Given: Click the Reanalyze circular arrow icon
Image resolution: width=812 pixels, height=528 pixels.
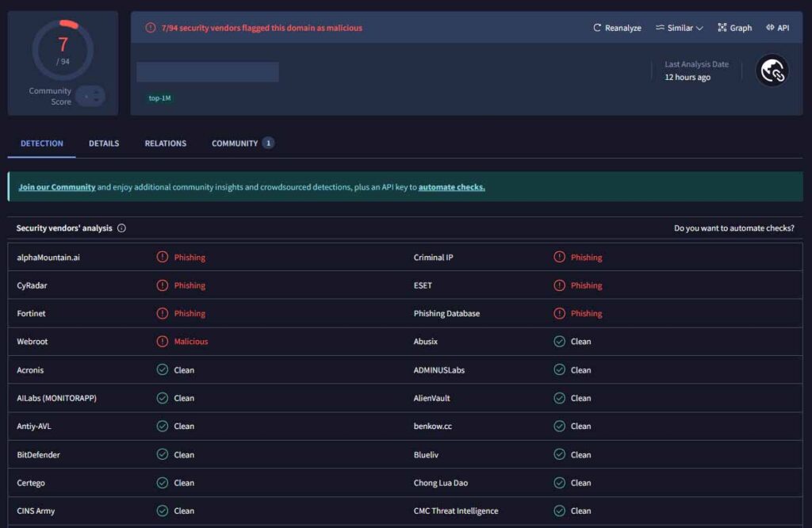Looking at the screenshot, I should coord(597,28).
